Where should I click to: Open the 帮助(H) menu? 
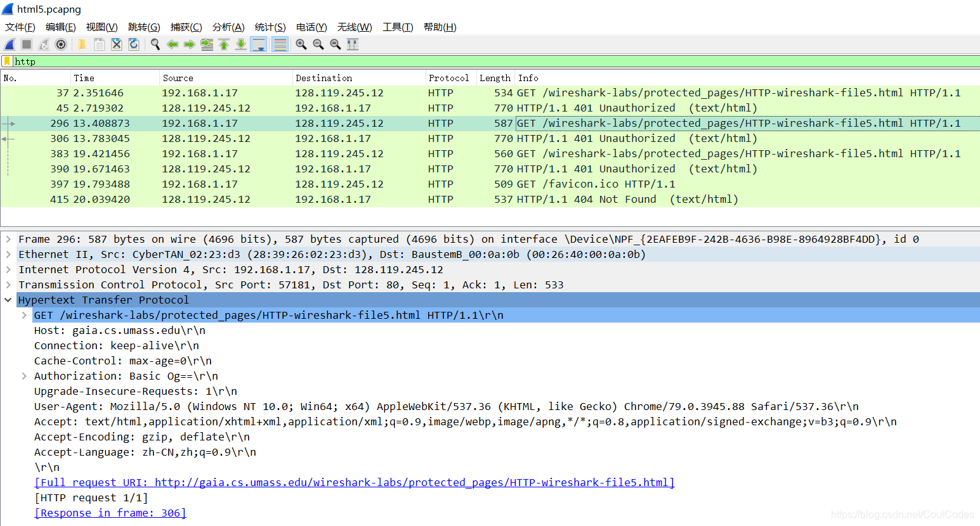click(x=440, y=27)
